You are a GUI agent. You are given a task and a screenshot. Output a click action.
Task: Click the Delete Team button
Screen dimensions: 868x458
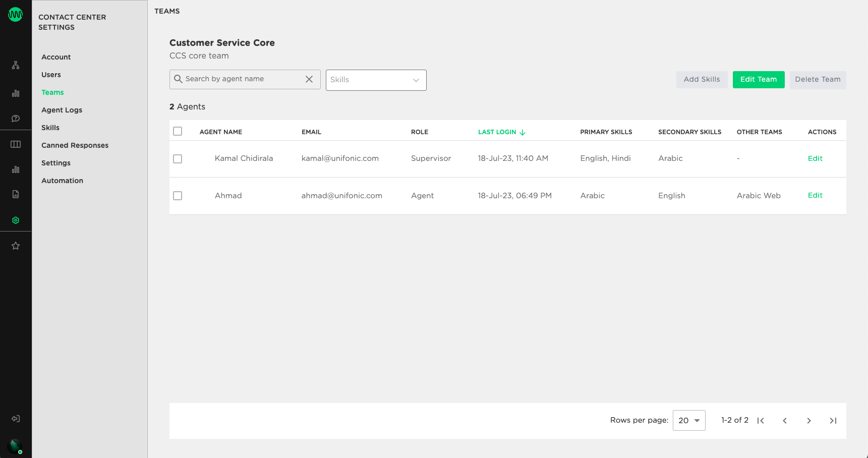[818, 80]
